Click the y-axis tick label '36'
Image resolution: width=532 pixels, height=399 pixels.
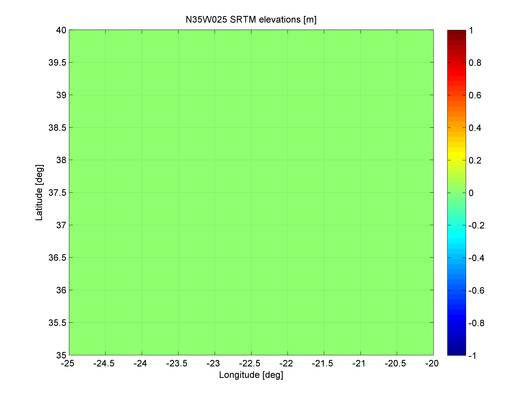(61, 290)
